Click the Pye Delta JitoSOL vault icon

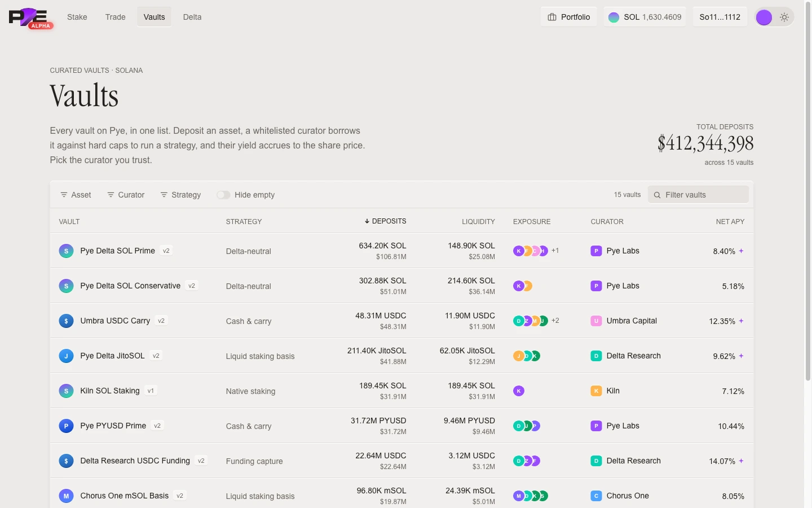point(66,356)
